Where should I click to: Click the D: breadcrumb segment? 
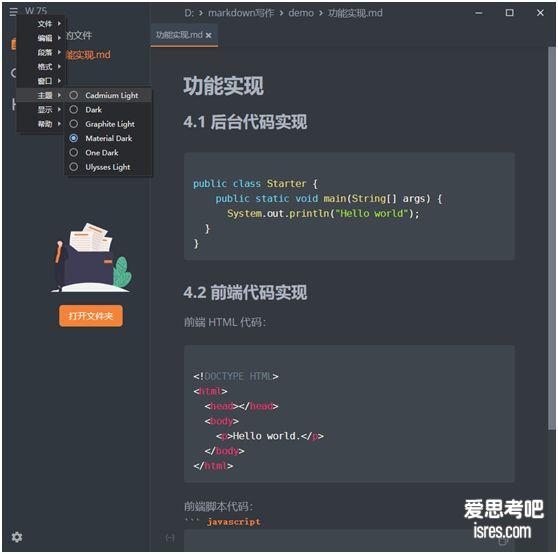coord(189,13)
